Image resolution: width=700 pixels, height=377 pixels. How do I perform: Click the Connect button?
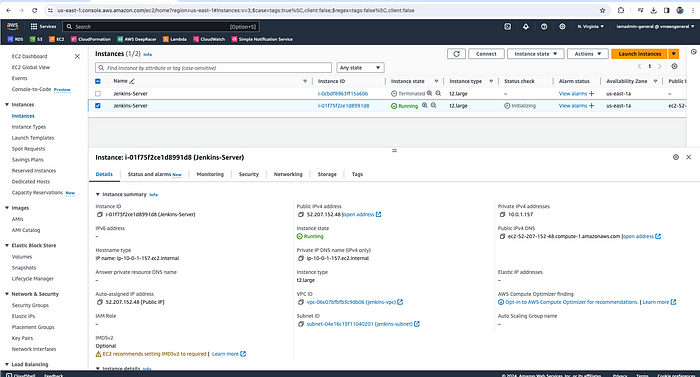click(486, 54)
